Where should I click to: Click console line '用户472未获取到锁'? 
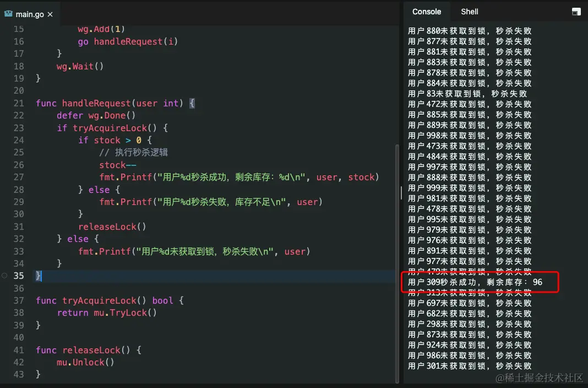click(470, 104)
